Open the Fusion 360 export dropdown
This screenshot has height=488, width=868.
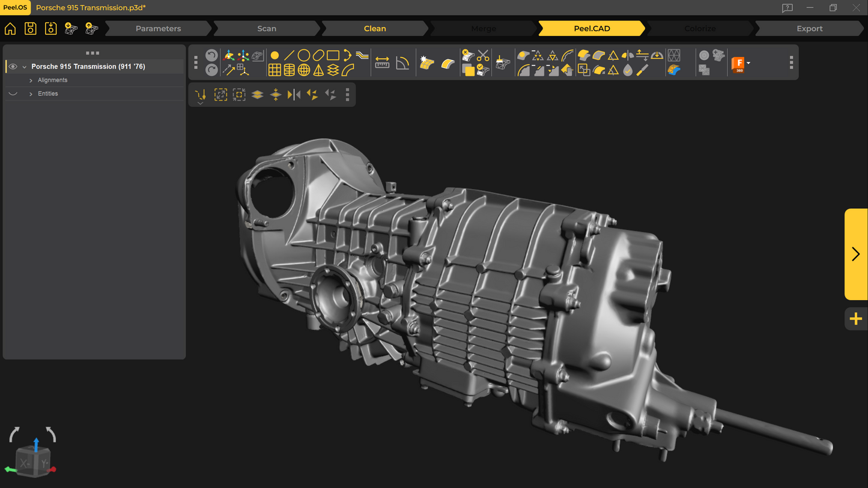[748, 63]
